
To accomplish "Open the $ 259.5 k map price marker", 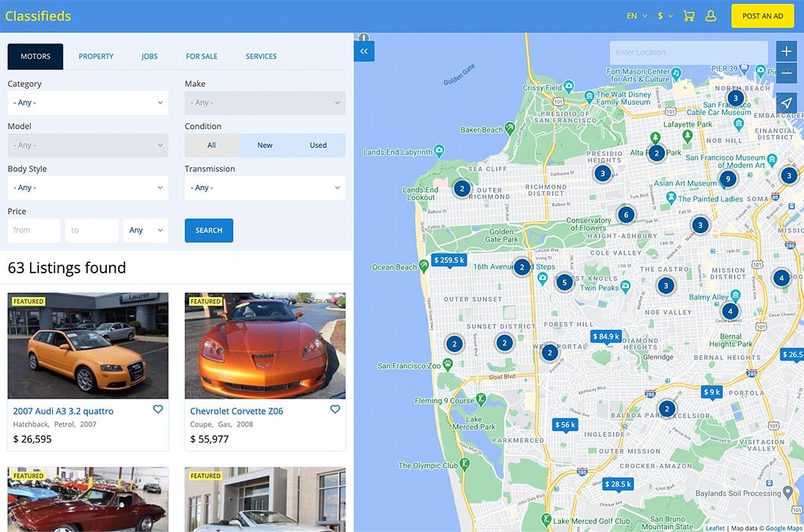I will coord(449,261).
